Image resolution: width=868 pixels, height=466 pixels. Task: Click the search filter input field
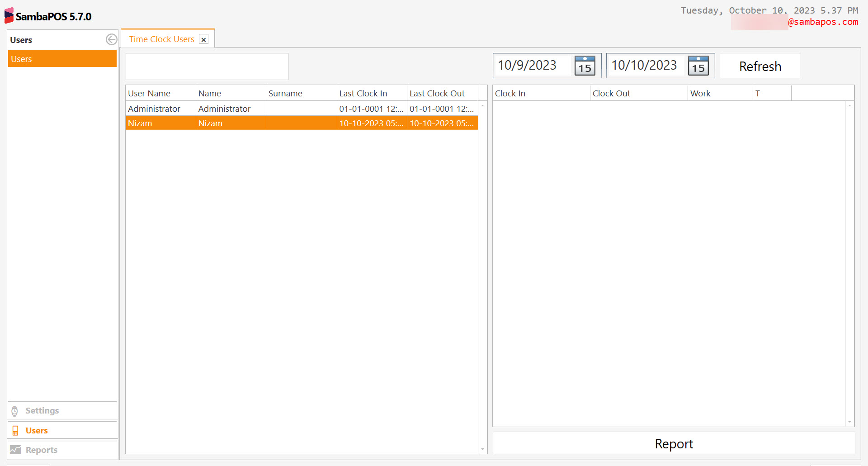tap(207, 66)
